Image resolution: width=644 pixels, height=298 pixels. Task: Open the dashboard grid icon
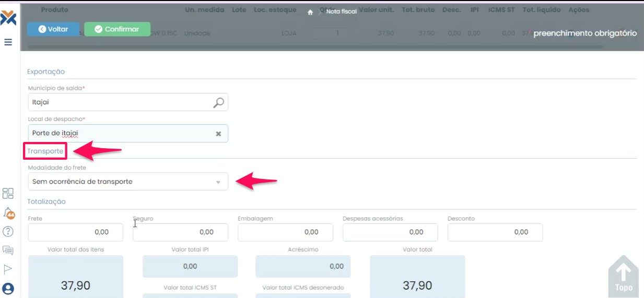coord(8,194)
